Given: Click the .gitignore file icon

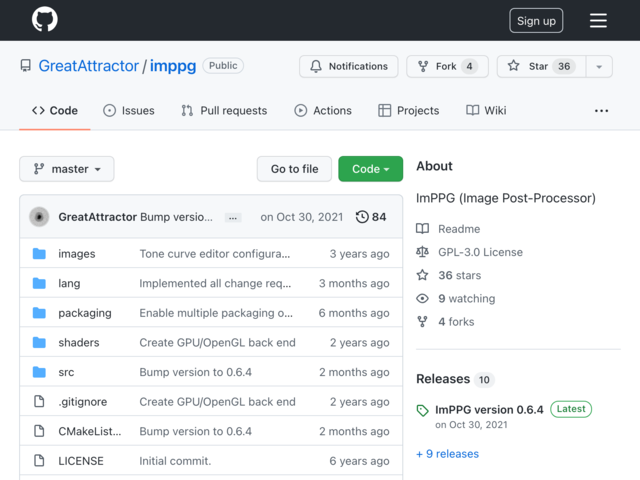Looking at the screenshot, I should [39, 401].
